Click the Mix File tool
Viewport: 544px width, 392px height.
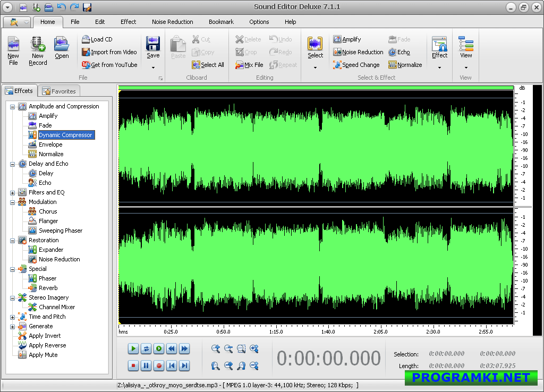(x=249, y=65)
